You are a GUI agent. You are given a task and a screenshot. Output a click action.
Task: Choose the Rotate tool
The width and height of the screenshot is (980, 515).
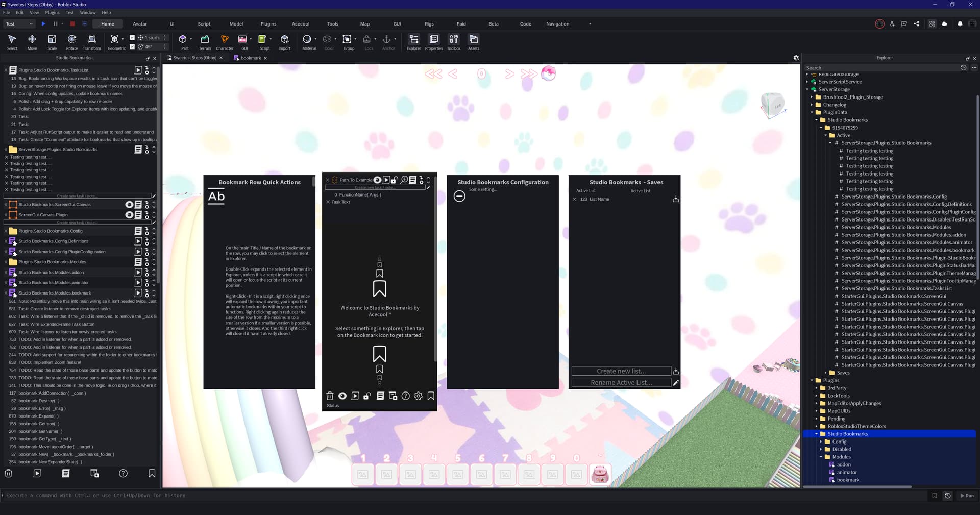72,42
